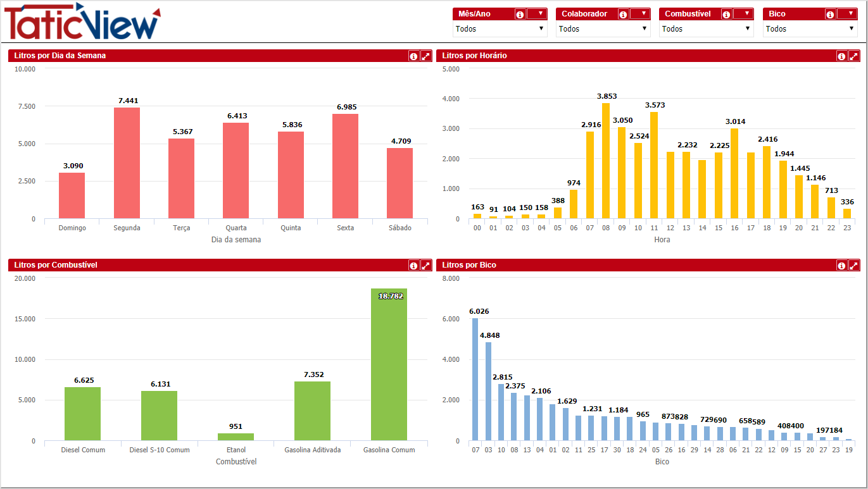Expand Litros por Combustível panel
This screenshot has height=489, width=868.
(426, 266)
